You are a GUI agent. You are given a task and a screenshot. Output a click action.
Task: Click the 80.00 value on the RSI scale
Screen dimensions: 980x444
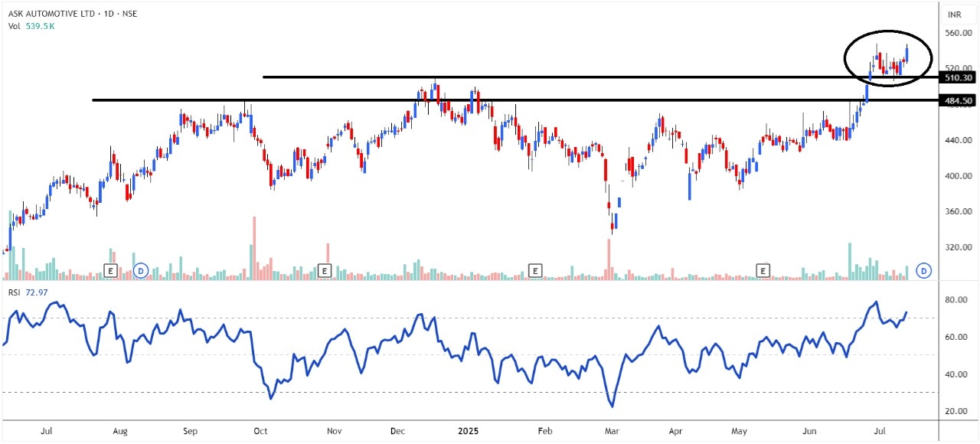pos(957,300)
